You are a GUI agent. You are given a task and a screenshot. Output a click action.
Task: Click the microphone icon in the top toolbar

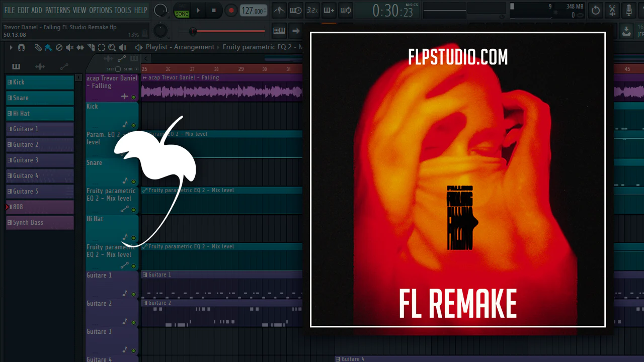coord(629,10)
